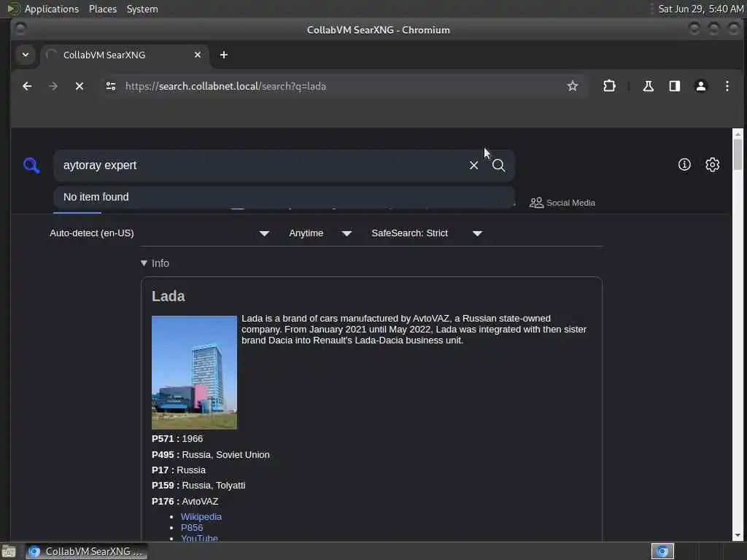Switch to the Social Media category
Viewport: 747px width, 560px height.
562,203
